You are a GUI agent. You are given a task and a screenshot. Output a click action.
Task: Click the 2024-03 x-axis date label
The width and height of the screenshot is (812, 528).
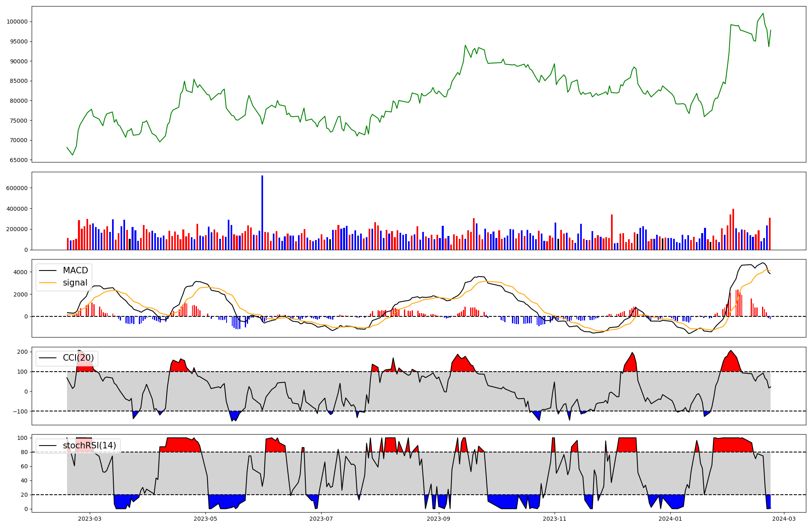click(784, 519)
